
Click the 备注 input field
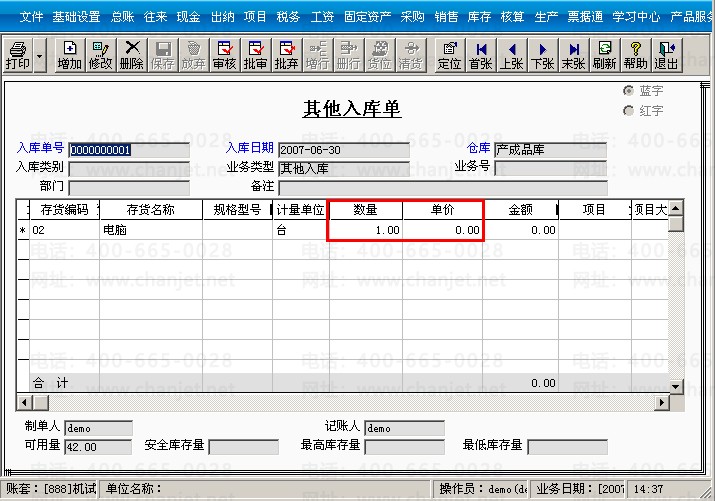tap(443, 187)
